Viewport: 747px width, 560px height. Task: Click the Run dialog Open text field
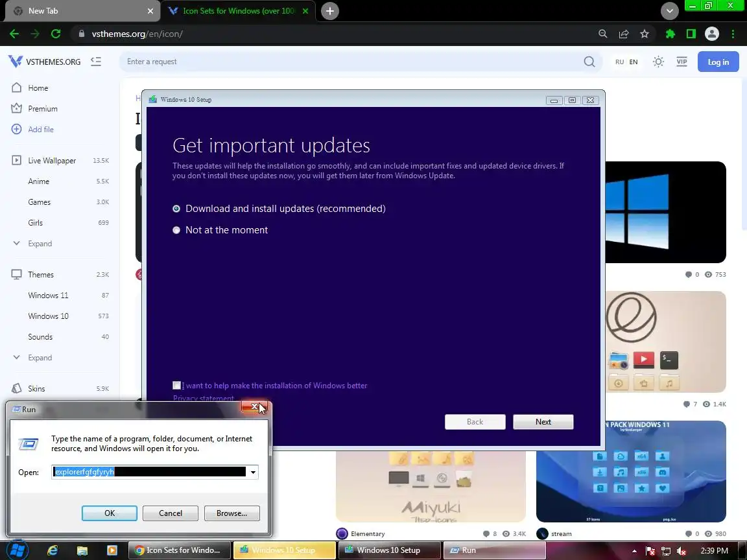pos(150,472)
